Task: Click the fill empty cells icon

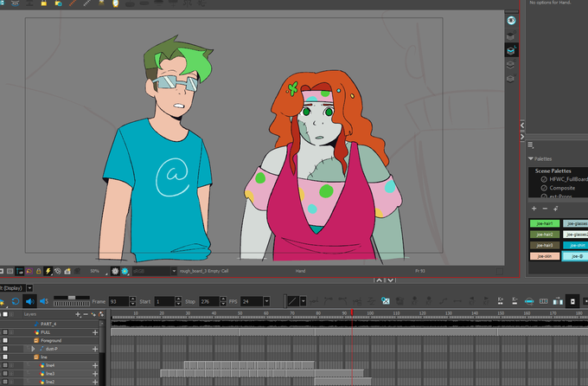Action: 543,301
